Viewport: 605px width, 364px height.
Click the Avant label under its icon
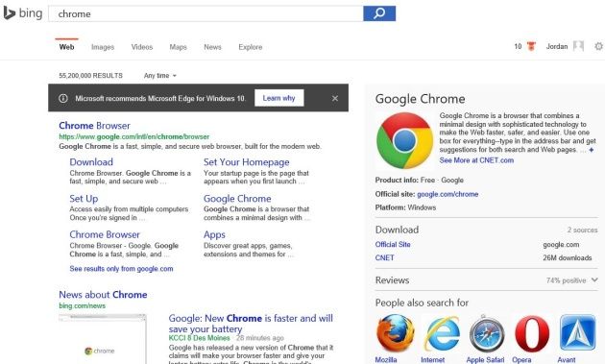point(567,360)
